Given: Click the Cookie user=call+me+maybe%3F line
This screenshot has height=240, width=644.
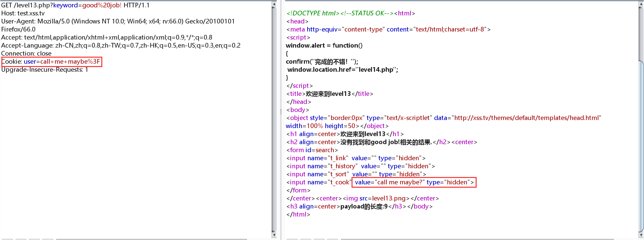Looking at the screenshot, I should click(51, 62).
